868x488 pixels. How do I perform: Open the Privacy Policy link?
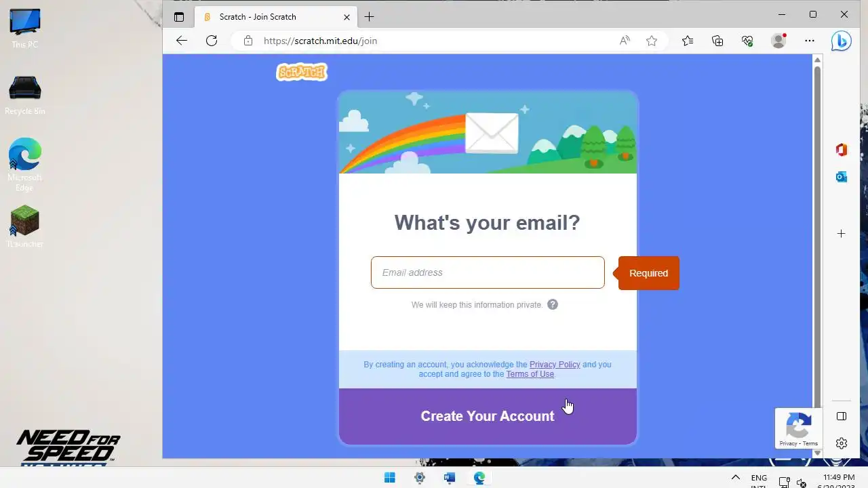tap(555, 365)
